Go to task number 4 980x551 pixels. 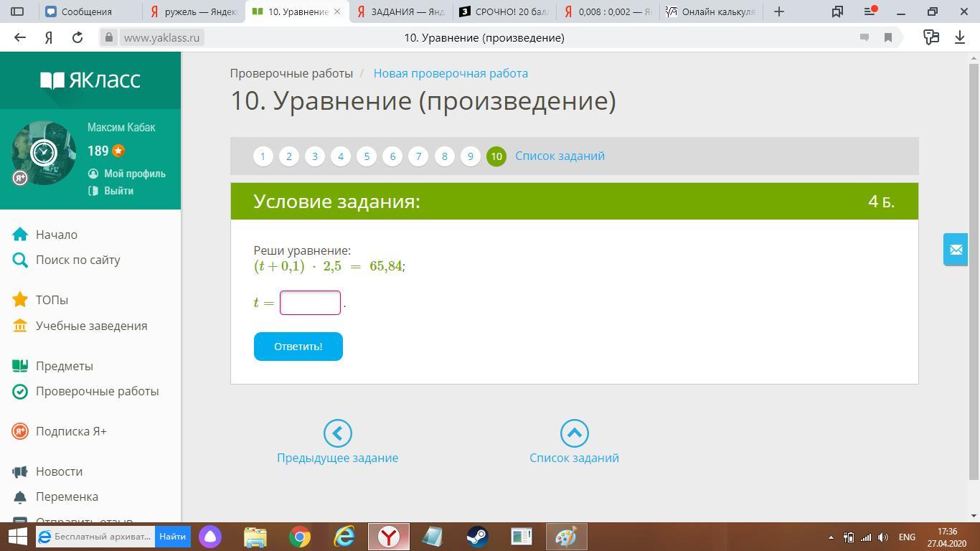[x=341, y=156]
